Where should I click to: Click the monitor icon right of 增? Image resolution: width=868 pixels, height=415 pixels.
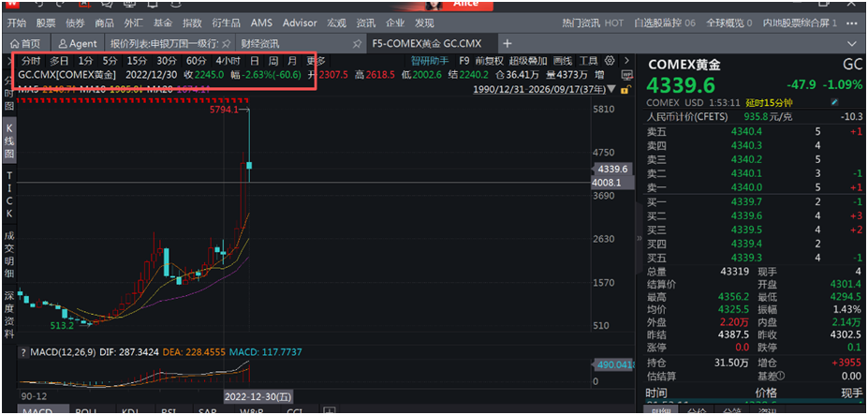click(x=627, y=74)
